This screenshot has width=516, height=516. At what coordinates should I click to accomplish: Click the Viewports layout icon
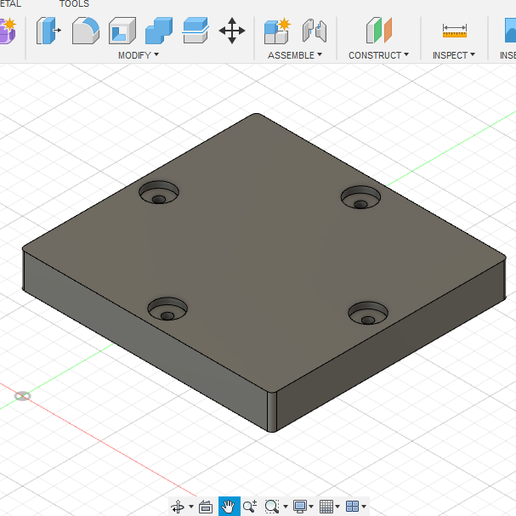(352, 507)
